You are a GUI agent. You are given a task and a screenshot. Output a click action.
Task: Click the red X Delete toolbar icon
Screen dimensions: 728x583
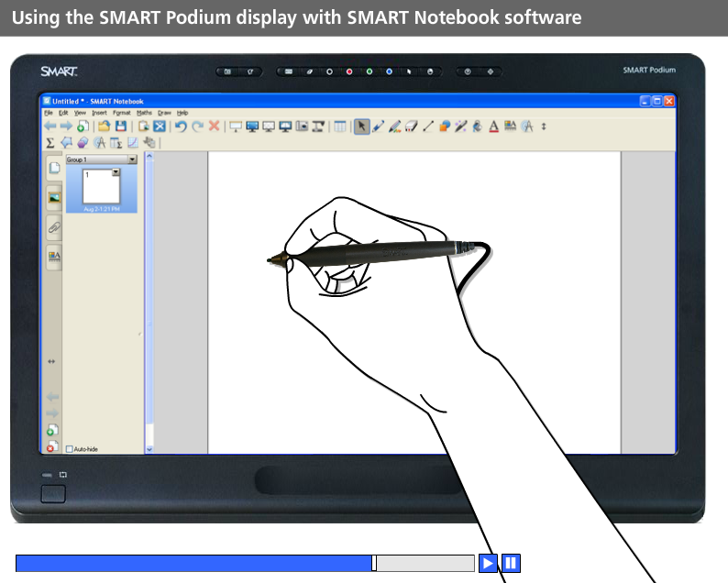point(214,126)
